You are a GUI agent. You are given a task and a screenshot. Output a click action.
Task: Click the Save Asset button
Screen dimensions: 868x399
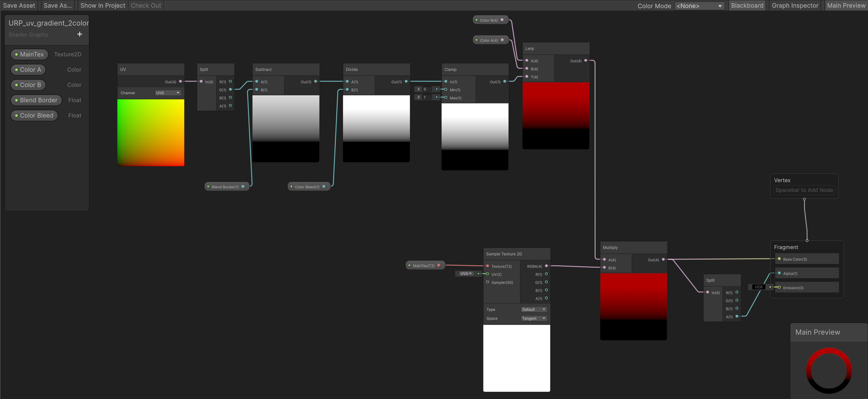point(19,5)
